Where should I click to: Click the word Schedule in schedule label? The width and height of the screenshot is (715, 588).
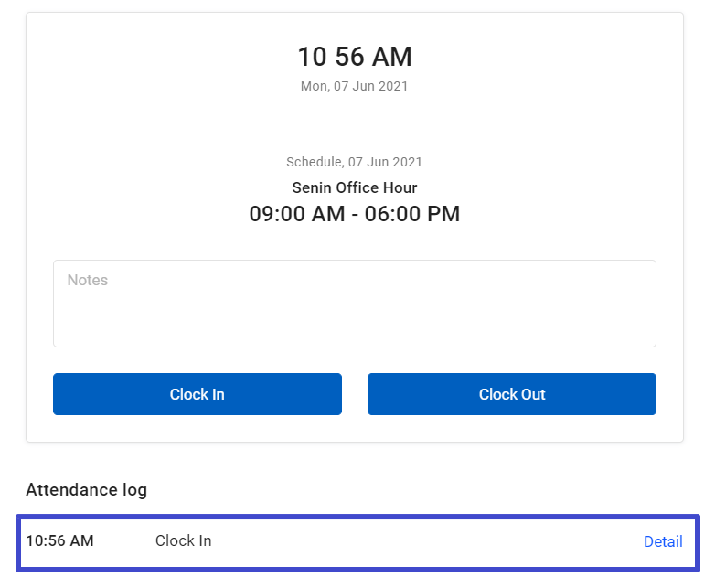point(313,162)
